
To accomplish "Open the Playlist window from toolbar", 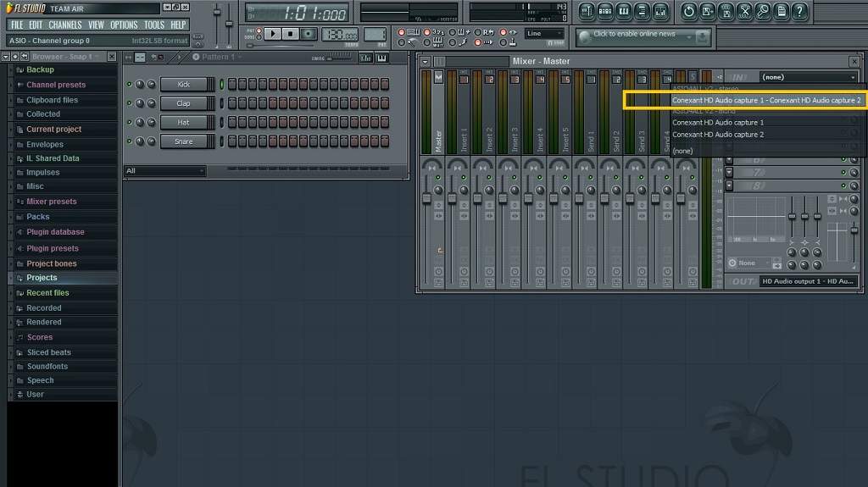I will 587,11.
